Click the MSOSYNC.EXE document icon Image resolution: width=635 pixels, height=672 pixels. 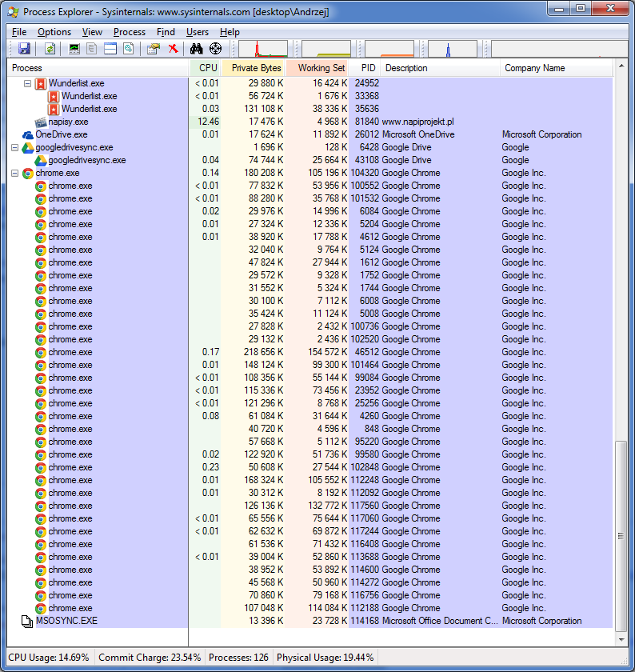(27, 622)
